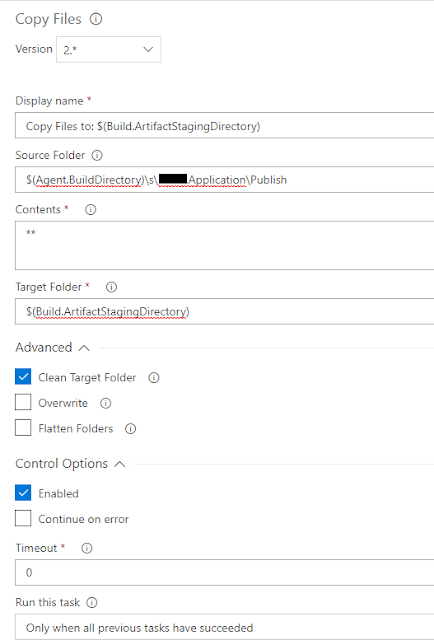Click the Contents text area
The height and width of the screenshot is (640, 434).
click(x=225, y=245)
